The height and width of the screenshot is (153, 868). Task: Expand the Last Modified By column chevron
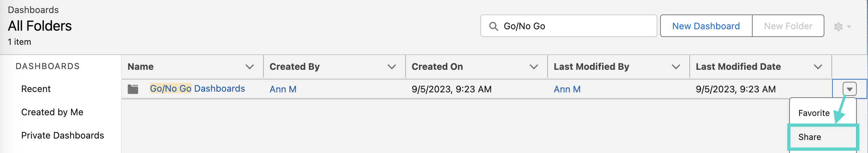676,67
